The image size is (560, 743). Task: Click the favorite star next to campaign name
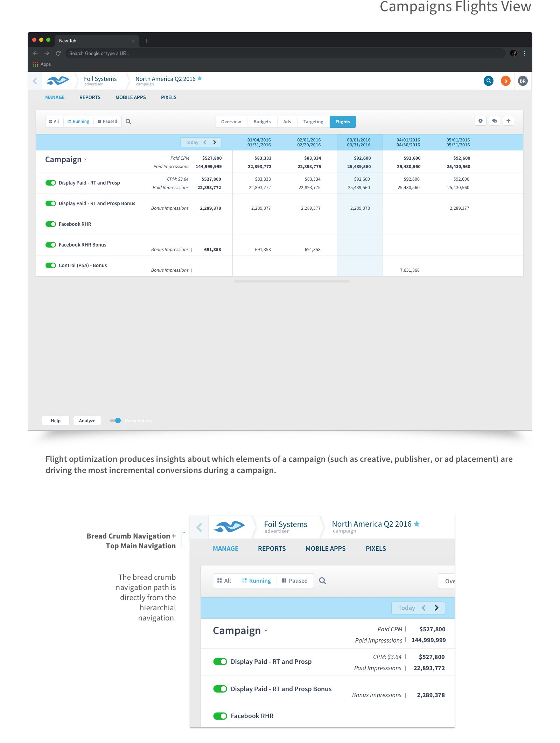point(200,78)
